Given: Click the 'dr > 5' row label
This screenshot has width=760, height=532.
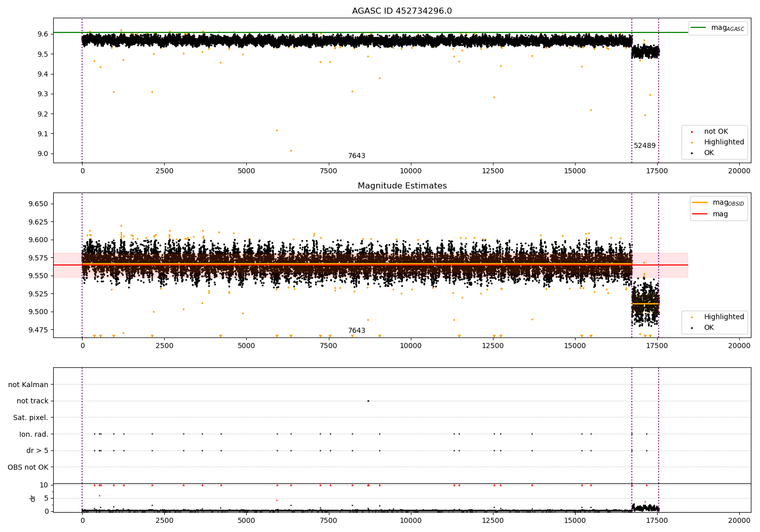Looking at the screenshot, I should [x=37, y=450].
